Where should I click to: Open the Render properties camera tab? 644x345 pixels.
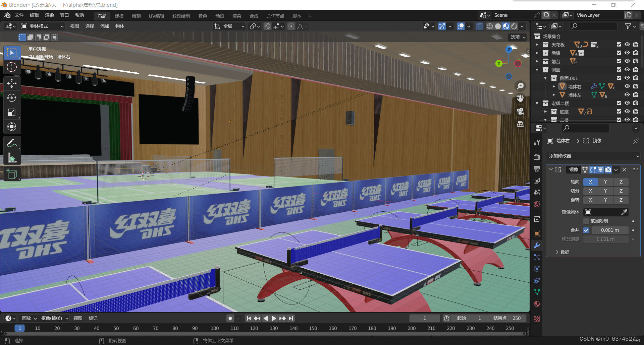[x=537, y=157]
